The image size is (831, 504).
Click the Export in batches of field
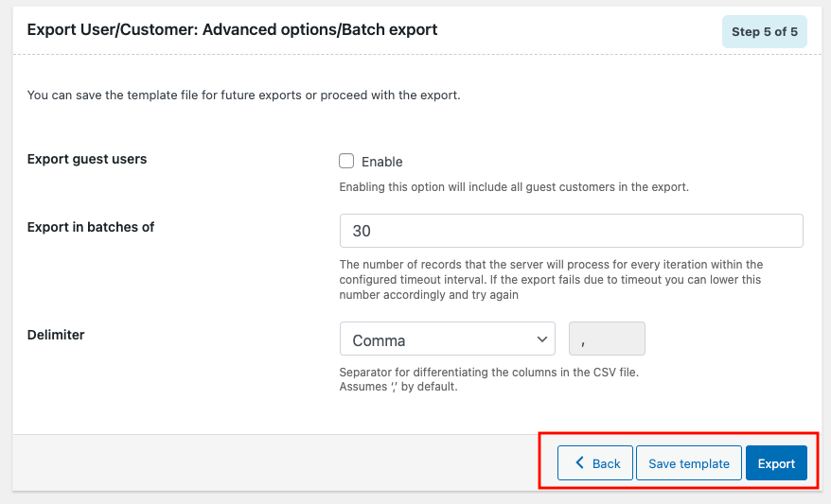pyautogui.click(x=572, y=231)
